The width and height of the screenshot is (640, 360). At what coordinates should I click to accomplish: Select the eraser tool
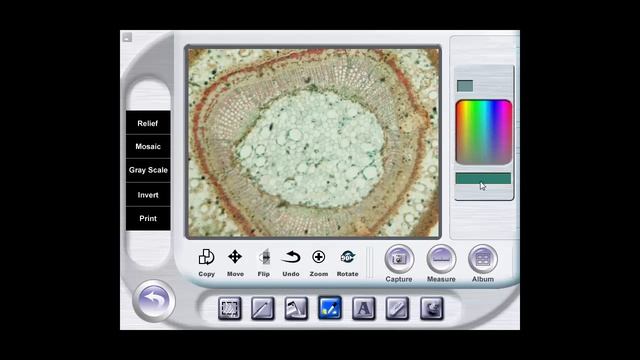[397, 308]
